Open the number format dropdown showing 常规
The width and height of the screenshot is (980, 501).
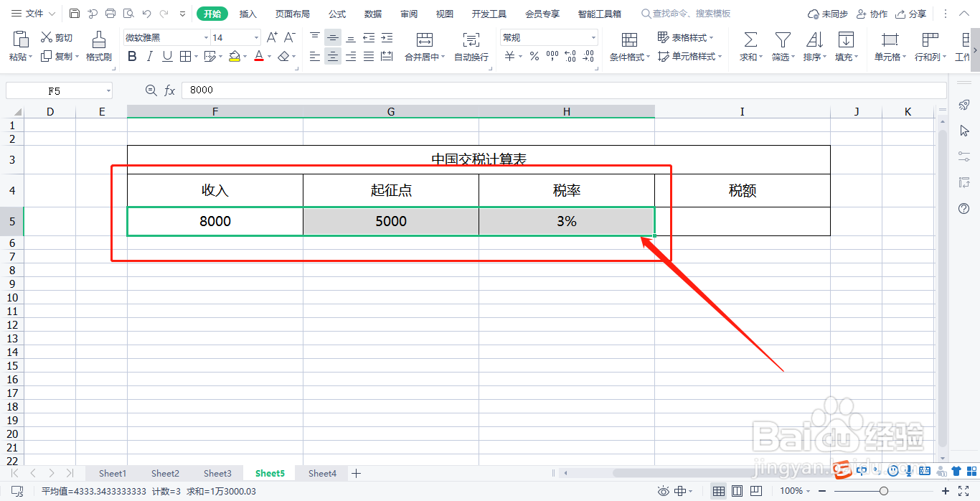(592, 37)
